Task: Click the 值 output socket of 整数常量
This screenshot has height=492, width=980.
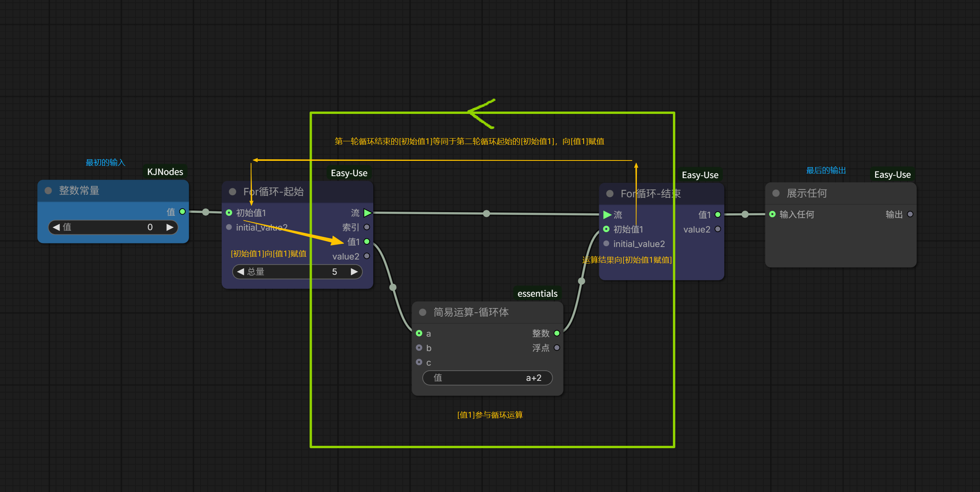Action: 182,212
